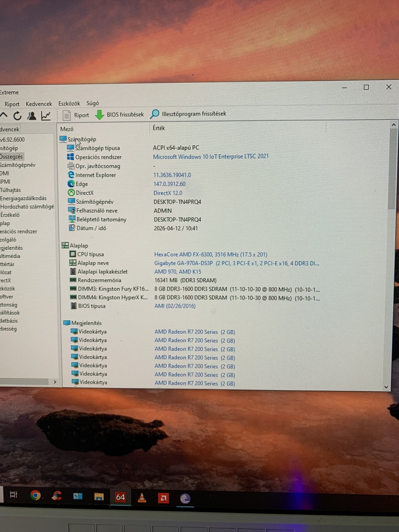Viewport: 399px width, 532px height.
Task: Click the Megjelenítés group icon
Action: pos(67,323)
